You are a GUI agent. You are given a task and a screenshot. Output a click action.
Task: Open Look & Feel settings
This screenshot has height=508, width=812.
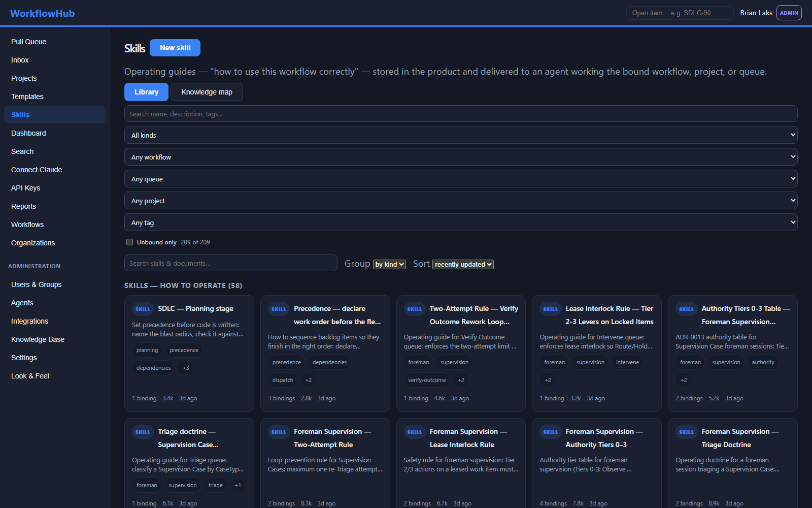(x=55, y=376)
